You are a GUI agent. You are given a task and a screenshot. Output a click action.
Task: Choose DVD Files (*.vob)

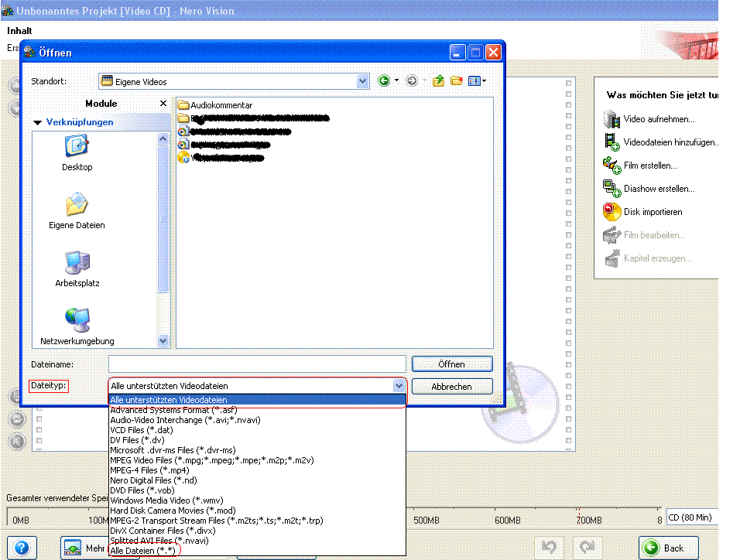pos(257,490)
